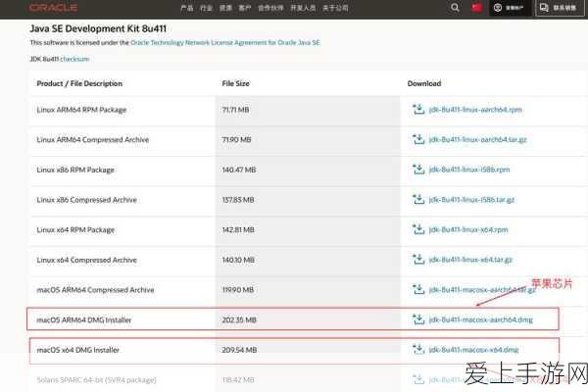Click download icon for Linux x86 Compressed Archive
The width and height of the screenshot is (588, 392).
click(418, 200)
